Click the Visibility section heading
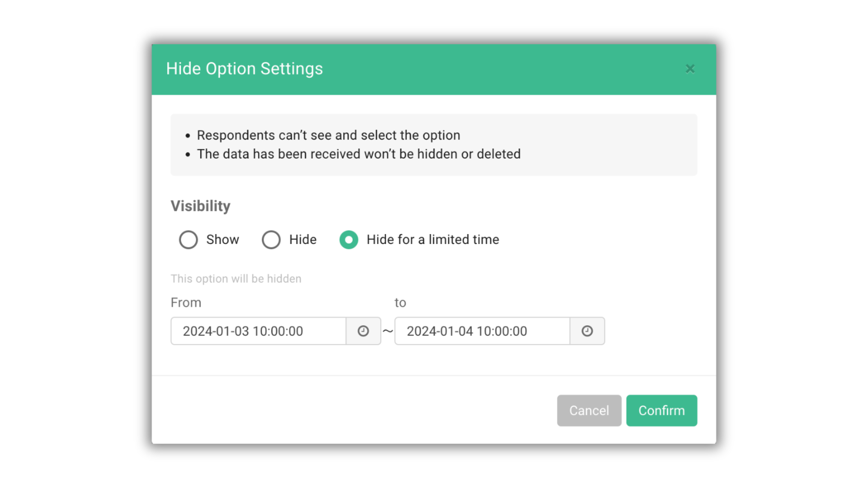The width and height of the screenshot is (868, 488). point(200,206)
